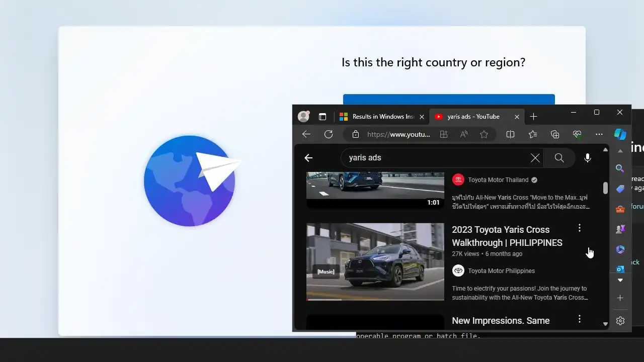Open the Edge profile avatar menu
This screenshot has height=362, width=644.
tap(303, 117)
